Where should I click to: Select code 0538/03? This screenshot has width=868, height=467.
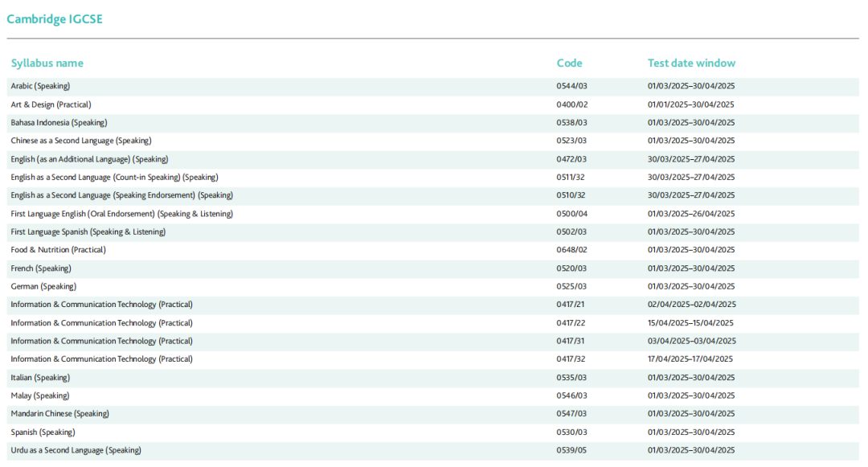tap(572, 123)
